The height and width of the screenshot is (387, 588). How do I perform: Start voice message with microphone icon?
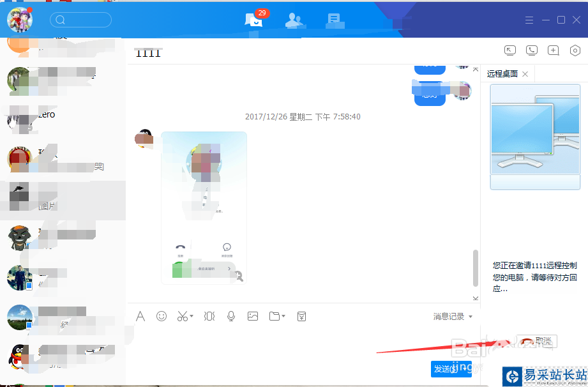click(x=231, y=316)
